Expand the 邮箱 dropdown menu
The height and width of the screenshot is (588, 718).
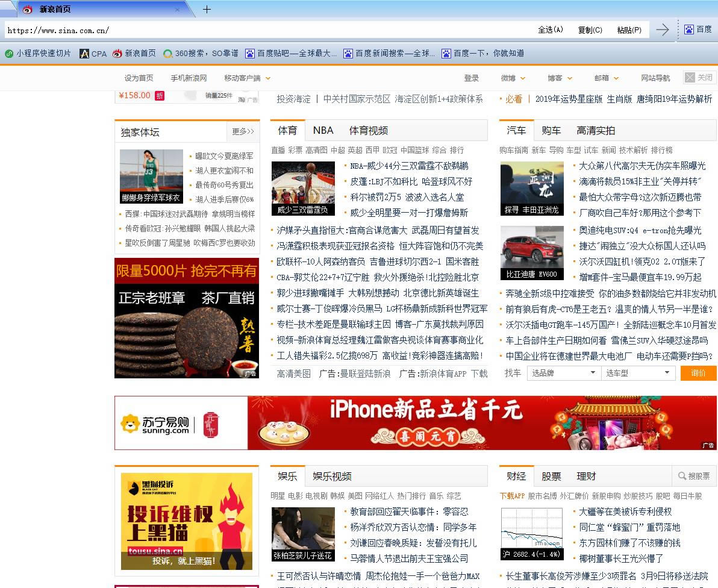pyautogui.click(x=616, y=78)
